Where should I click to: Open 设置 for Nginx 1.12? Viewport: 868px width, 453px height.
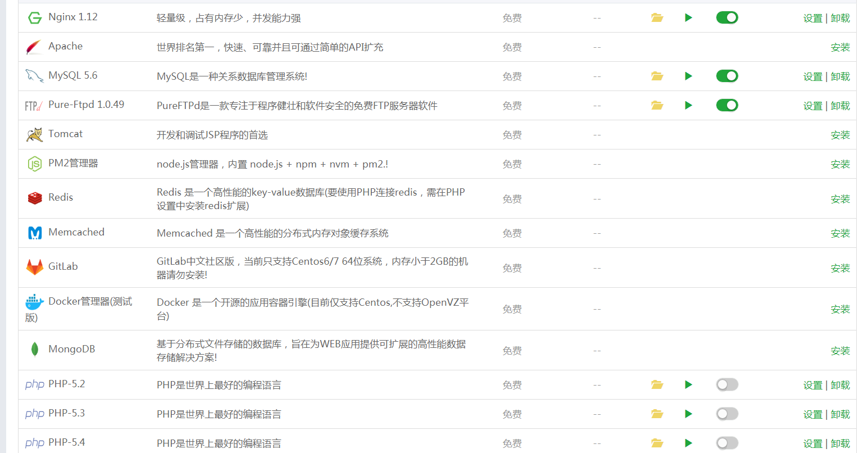coord(813,19)
